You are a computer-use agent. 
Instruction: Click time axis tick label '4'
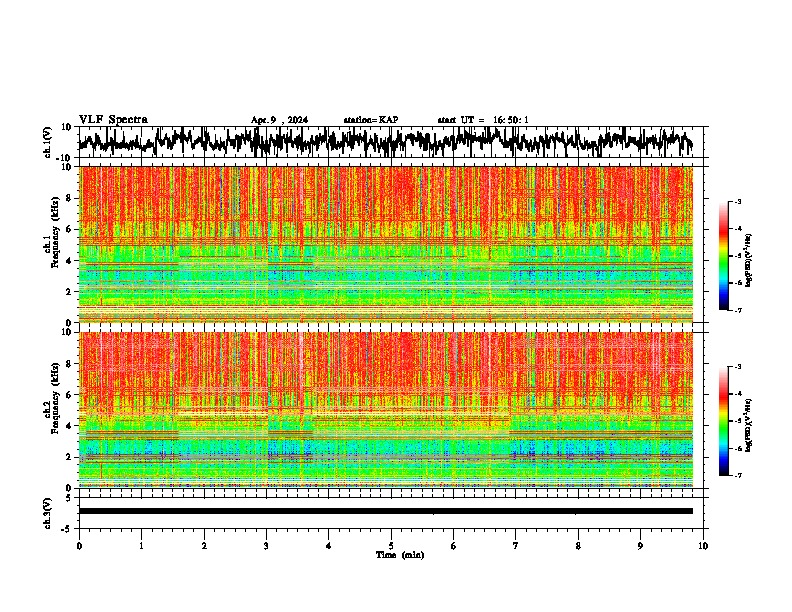(329, 546)
